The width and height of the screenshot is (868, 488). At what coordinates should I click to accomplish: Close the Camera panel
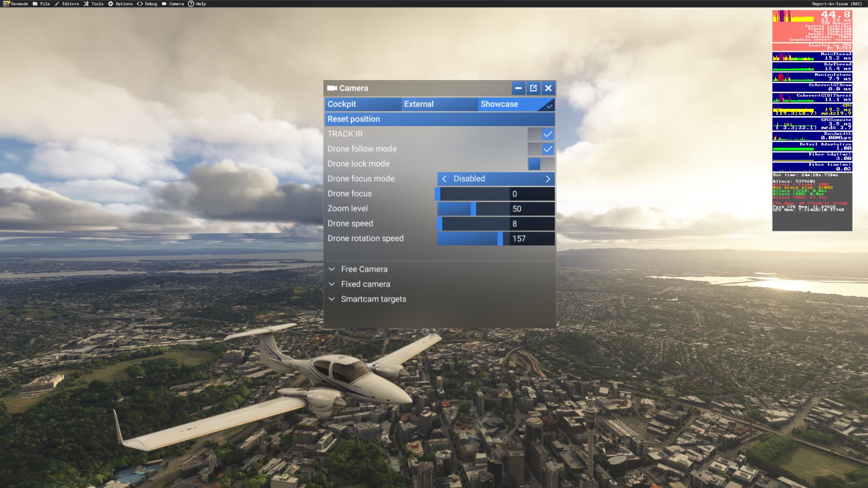click(x=548, y=88)
